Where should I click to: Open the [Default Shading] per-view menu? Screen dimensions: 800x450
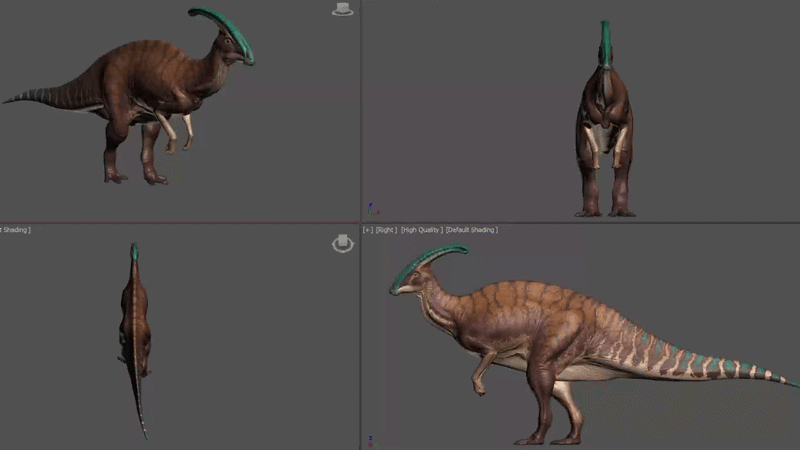[471, 230]
